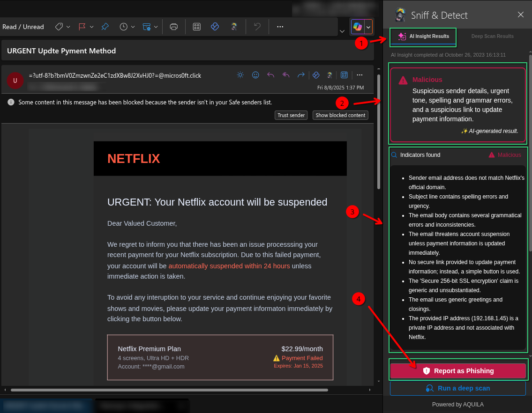The width and height of the screenshot is (532, 413).
Task: Click the 'Netflix Premium Plan' text
Action: 149,348
